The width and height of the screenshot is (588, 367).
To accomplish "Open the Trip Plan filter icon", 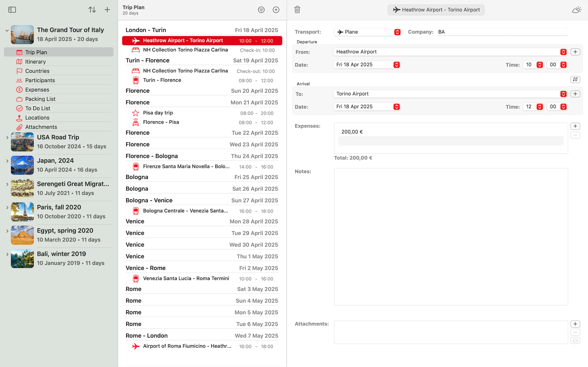I will coord(261,10).
